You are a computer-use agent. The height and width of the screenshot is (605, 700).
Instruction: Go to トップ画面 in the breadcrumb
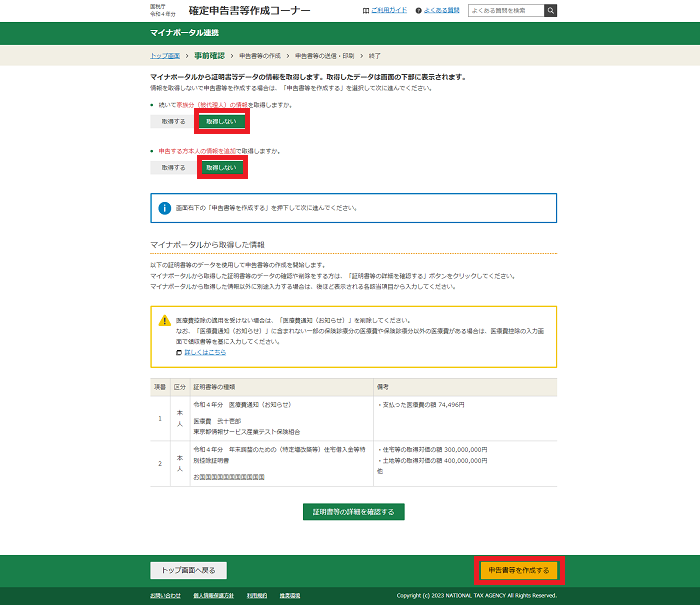pyautogui.click(x=165, y=55)
